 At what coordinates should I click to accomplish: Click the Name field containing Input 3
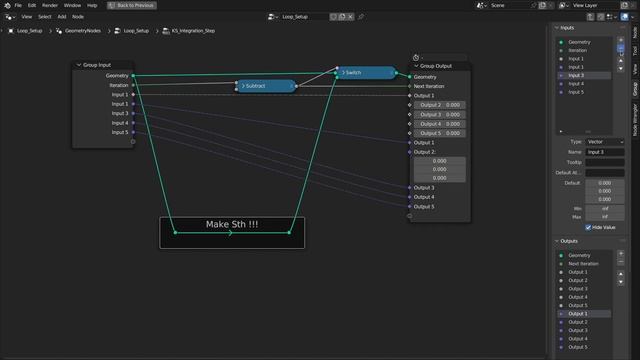coord(605,152)
